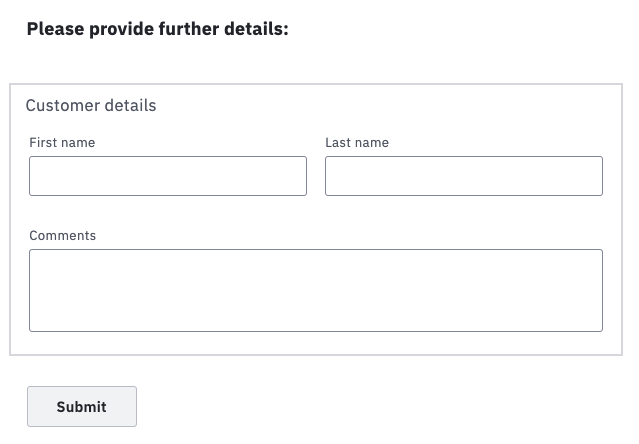
Task: Place cursor in the large Comments box
Action: (316, 290)
